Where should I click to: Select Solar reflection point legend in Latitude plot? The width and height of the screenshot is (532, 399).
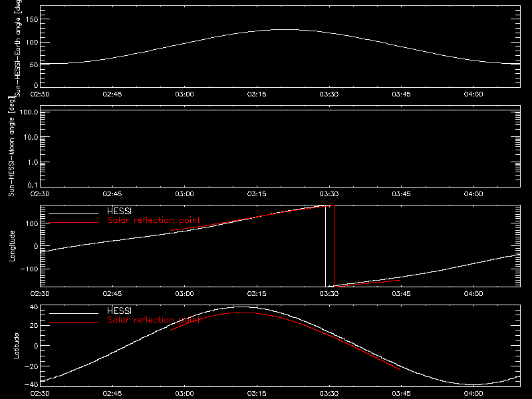tap(154, 320)
